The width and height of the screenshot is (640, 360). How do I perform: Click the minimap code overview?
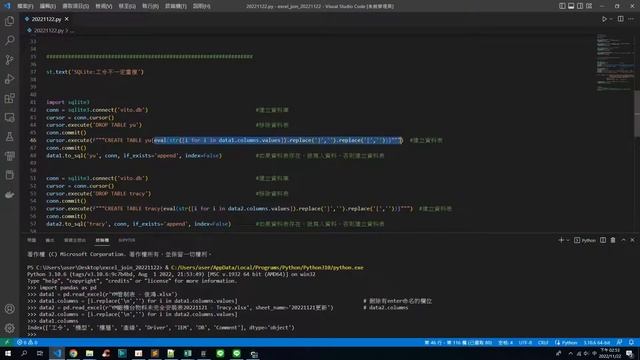(x=615, y=62)
